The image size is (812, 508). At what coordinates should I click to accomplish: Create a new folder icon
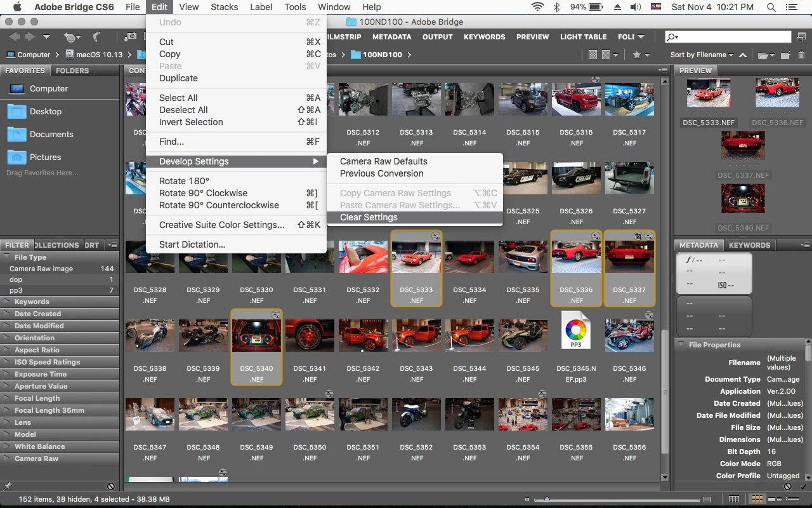click(786, 55)
